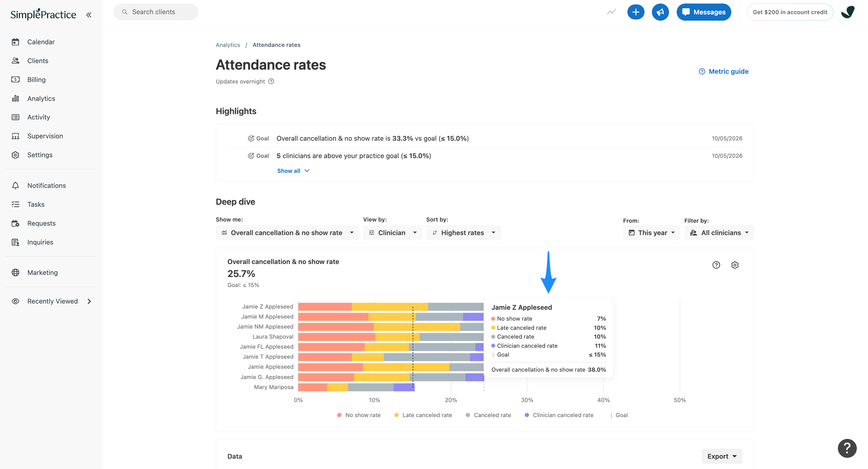This screenshot has height=469, width=868.
Task: Open the Tasks list
Action: (36, 204)
